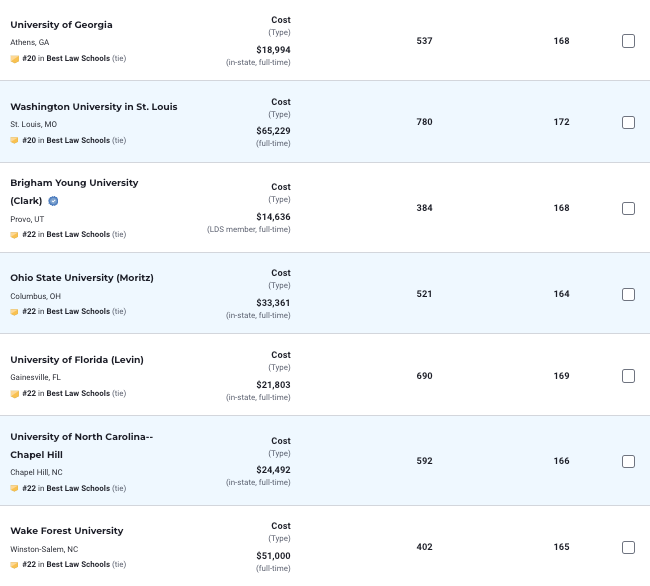Go to Ohio State University (Moritz) page
Viewport: 650px width, 586px height.
tap(81, 278)
